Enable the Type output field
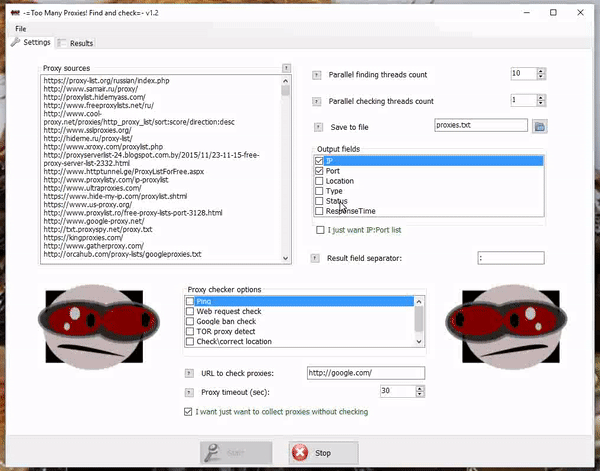Viewport: 600px width, 471px height. tap(319, 191)
